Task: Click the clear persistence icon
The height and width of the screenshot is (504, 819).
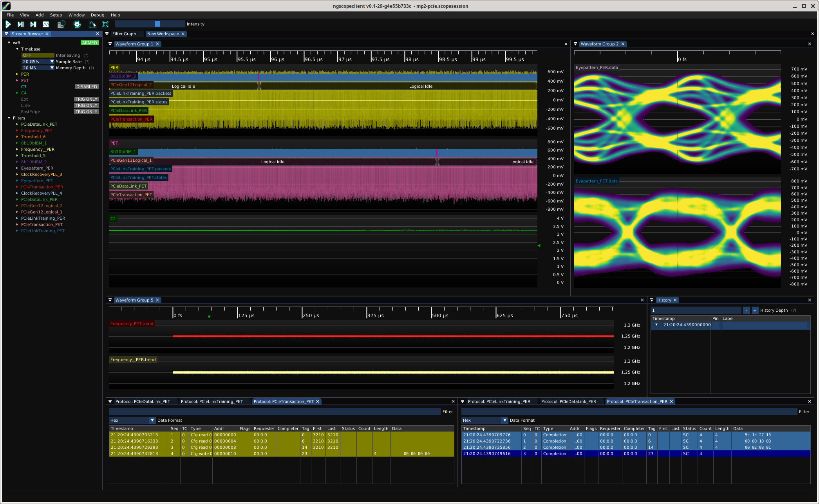Action: pyautogui.click(x=92, y=24)
